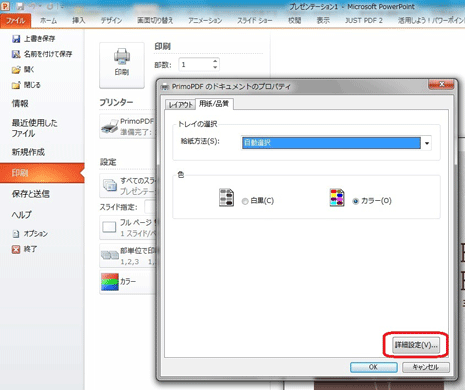Click the カラー color setting icon
The width and height of the screenshot is (465, 390).
(110, 282)
